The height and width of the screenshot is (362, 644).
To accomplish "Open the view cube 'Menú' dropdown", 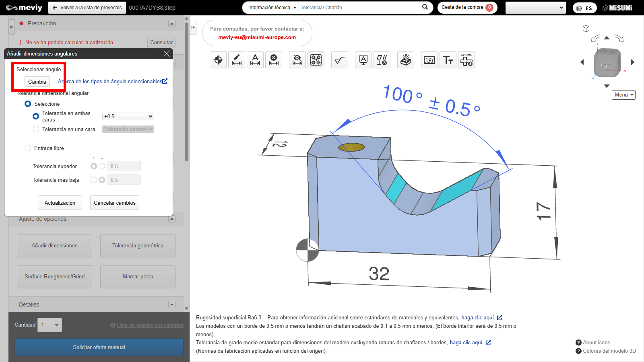I will pyautogui.click(x=623, y=95).
